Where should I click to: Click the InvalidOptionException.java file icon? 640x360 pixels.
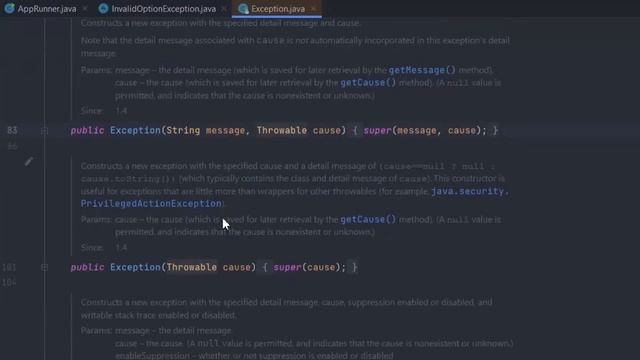click(x=104, y=9)
